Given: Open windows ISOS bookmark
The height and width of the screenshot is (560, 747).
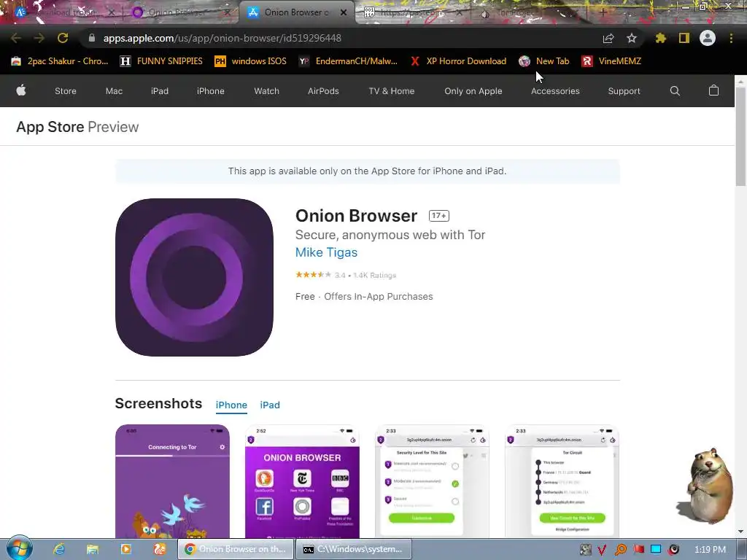Looking at the screenshot, I should (251, 61).
